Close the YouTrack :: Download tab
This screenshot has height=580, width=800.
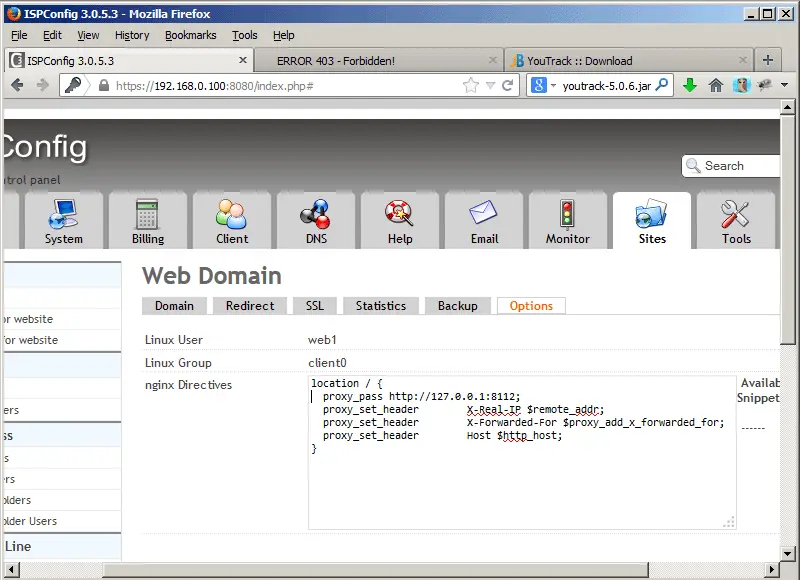pyautogui.click(x=742, y=60)
